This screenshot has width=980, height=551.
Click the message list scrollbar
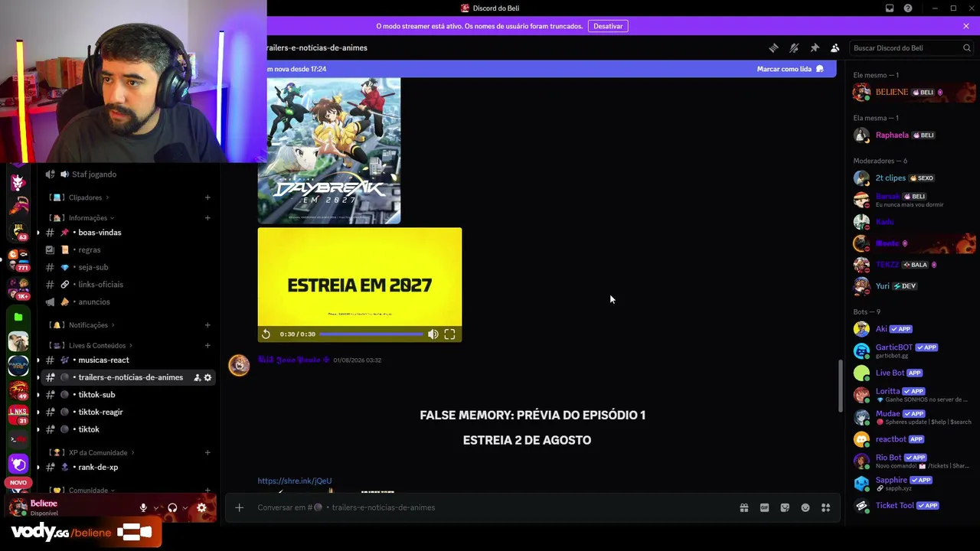[x=840, y=386]
